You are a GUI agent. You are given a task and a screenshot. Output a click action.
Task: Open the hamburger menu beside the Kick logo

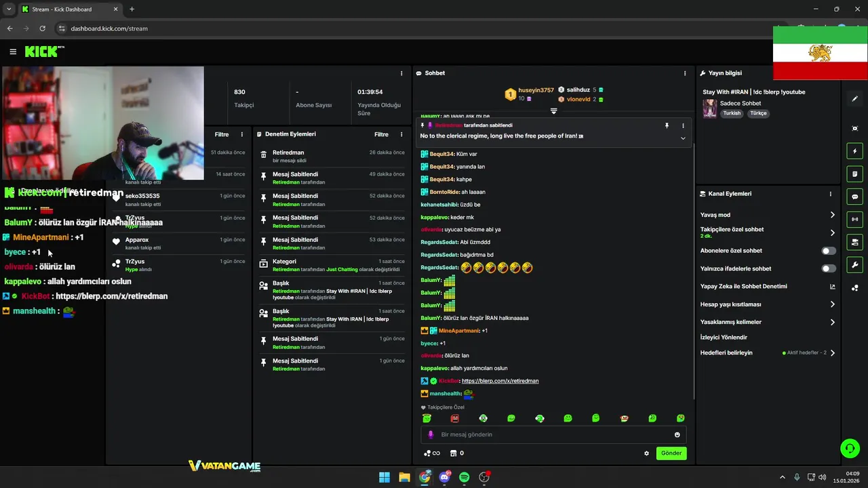click(x=13, y=52)
